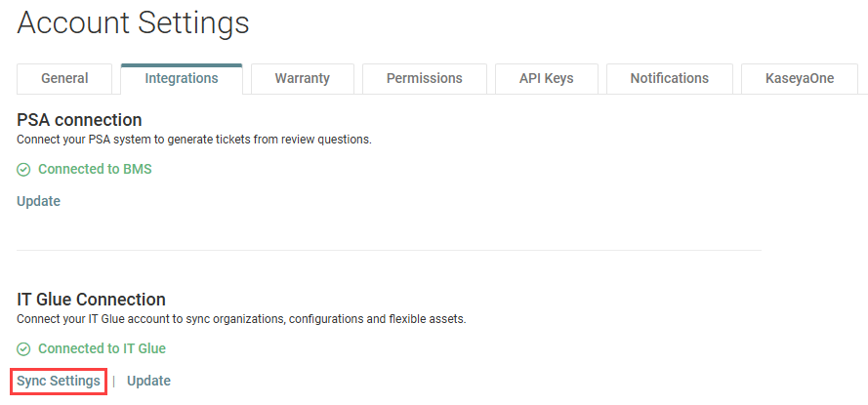This screenshot has height=405, width=868.
Task: Select the Integrations tab
Action: click(182, 79)
